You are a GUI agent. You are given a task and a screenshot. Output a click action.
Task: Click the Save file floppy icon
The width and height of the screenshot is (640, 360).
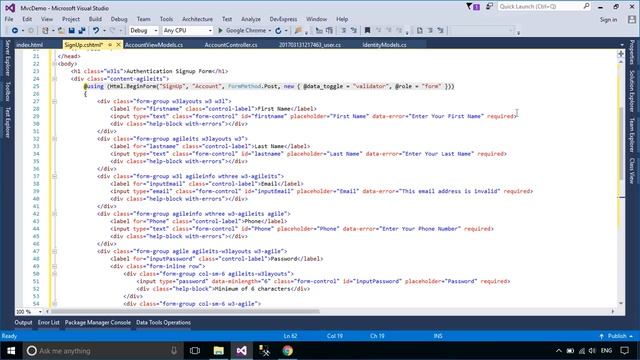tap(71, 31)
